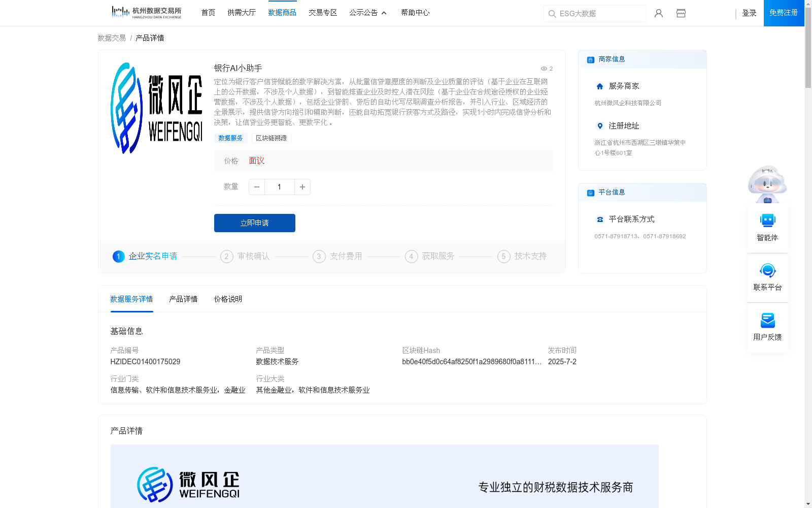Viewport: 812px width, 508px height.
Task: Click step 2 审核确认
Action: pyautogui.click(x=245, y=257)
